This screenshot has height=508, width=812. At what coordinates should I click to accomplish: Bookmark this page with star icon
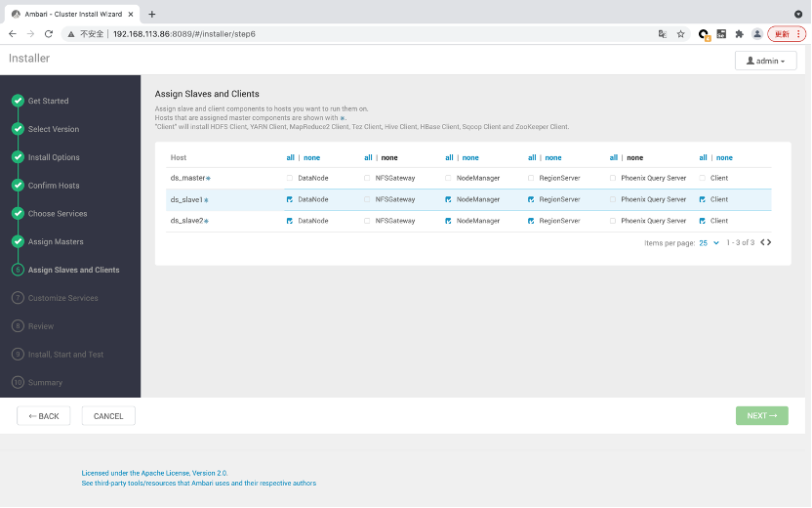680,33
